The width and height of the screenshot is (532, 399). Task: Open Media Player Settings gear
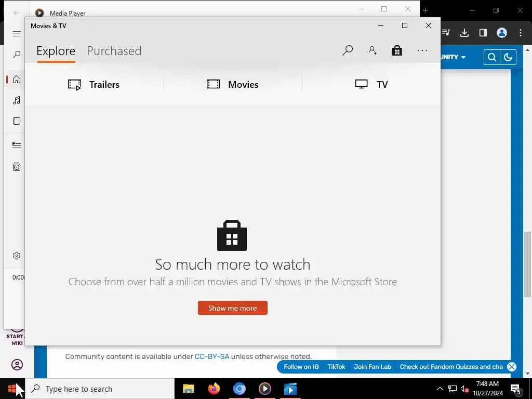pyautogui.click(x=16, y=256)
